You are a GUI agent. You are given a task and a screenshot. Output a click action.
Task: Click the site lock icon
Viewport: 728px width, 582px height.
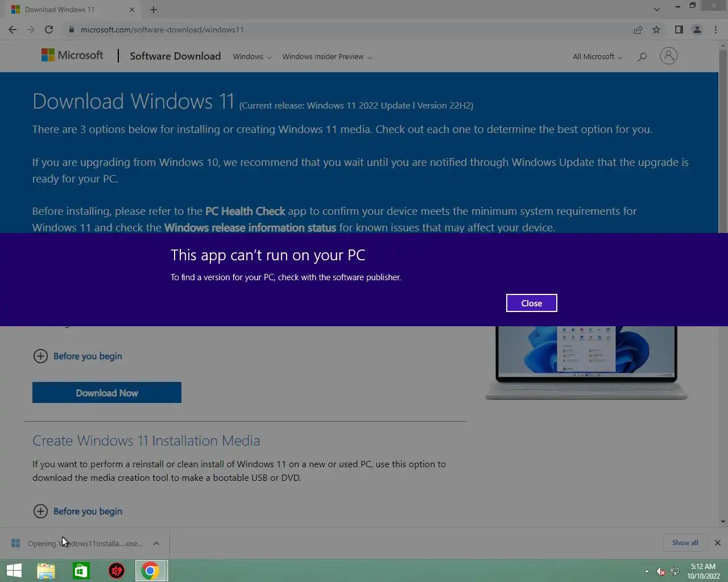pyautogui.click(x=71, y=30)
